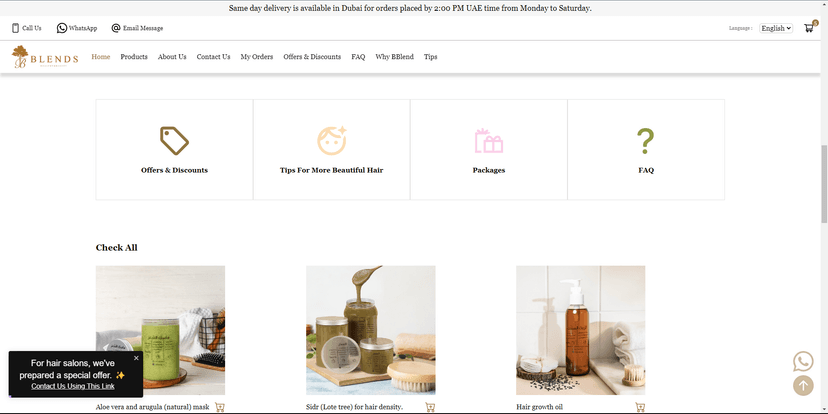
Task: Open the Products menu item
Action: pos(134,57)
